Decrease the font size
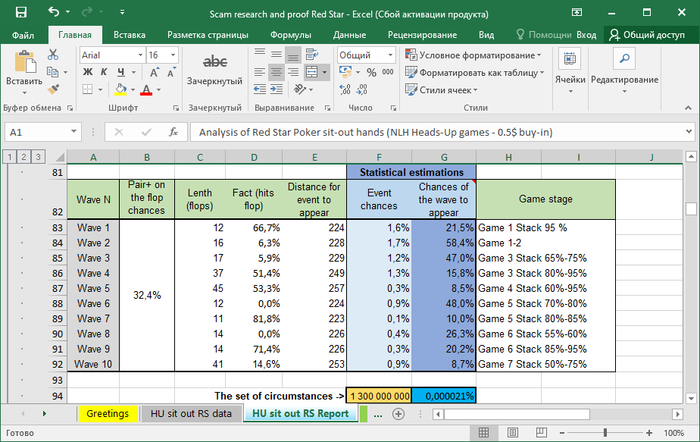Image resolution: width=700 pixels, height=442 pixels. point(171,72)
